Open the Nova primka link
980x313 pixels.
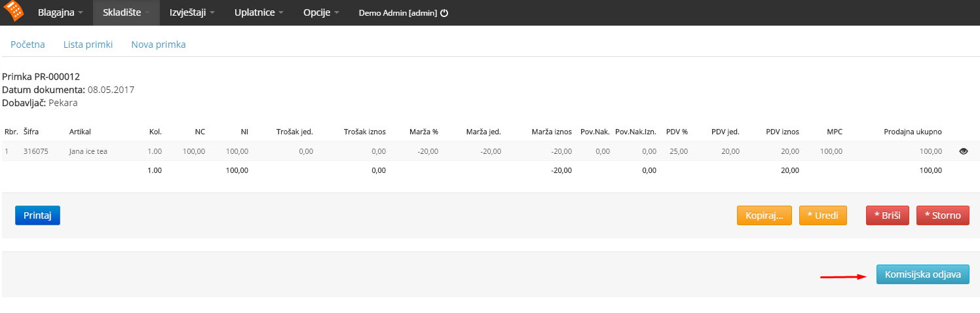click(x=159, y=45)
